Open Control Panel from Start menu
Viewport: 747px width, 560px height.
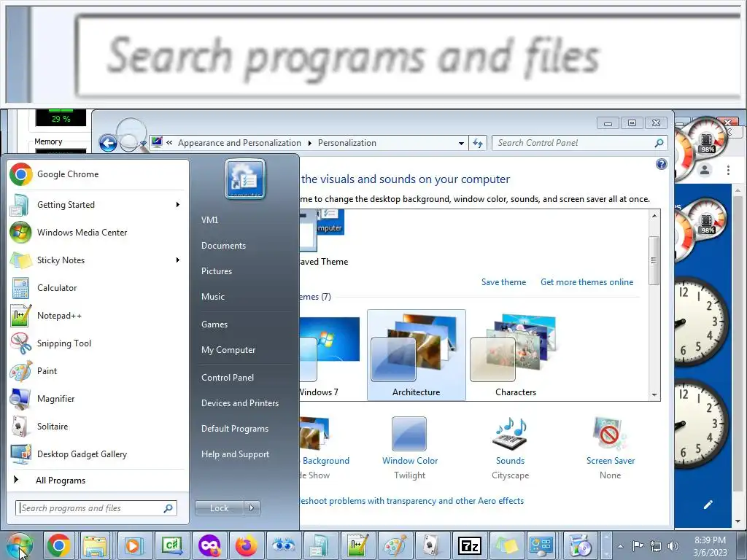[x=228, y=378]
